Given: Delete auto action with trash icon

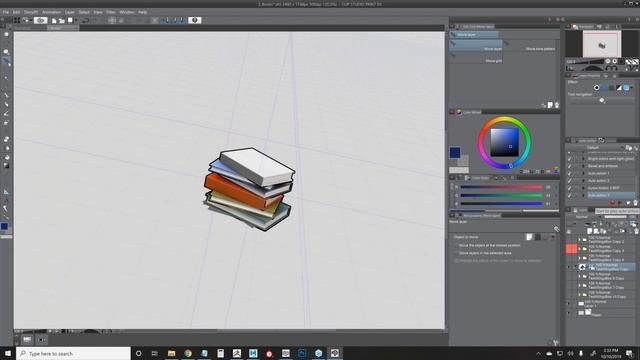Looking at the screenshot, I should [635, 202].
